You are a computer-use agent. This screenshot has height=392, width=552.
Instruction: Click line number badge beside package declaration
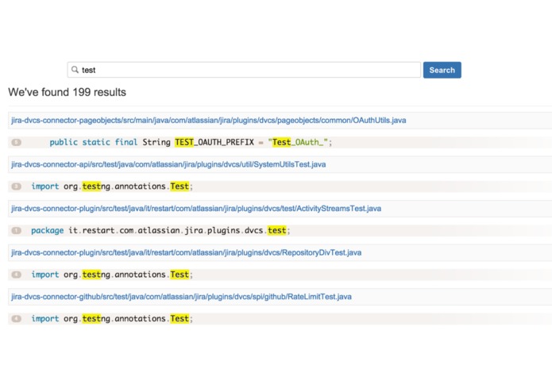pos(16,231)
